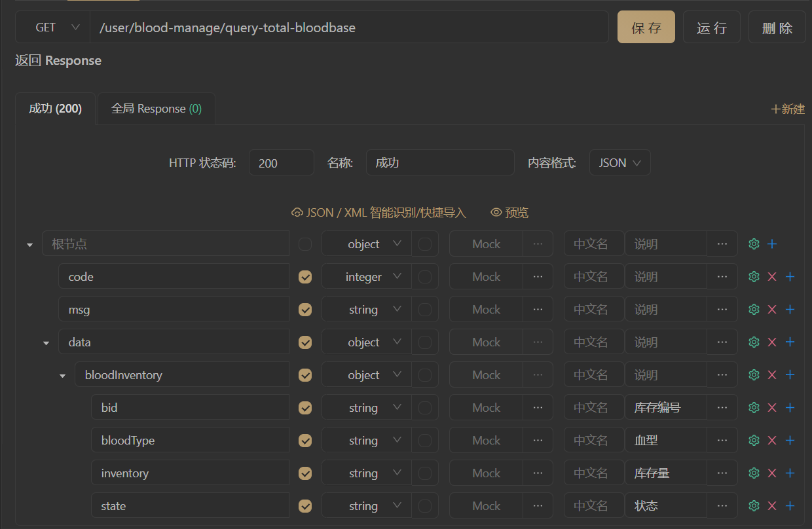Switch to the 全局 Response tab
Screen dimensions: 812x529
click(156, 109)
